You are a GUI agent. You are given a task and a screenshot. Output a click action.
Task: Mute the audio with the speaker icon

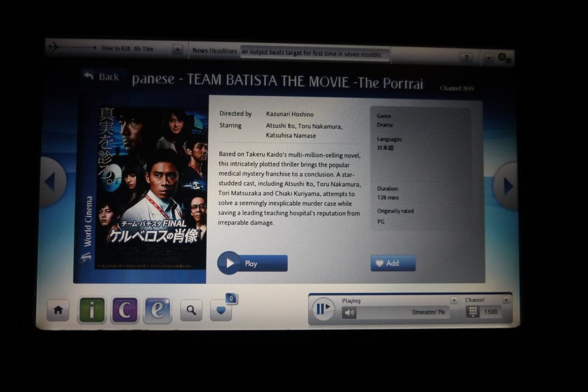click(x=349, y=313)
